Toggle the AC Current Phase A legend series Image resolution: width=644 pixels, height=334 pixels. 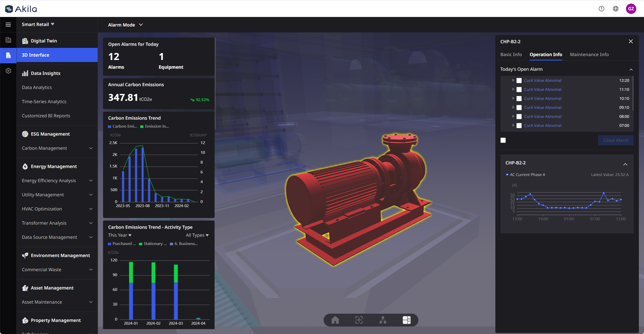tap(526, 175)
